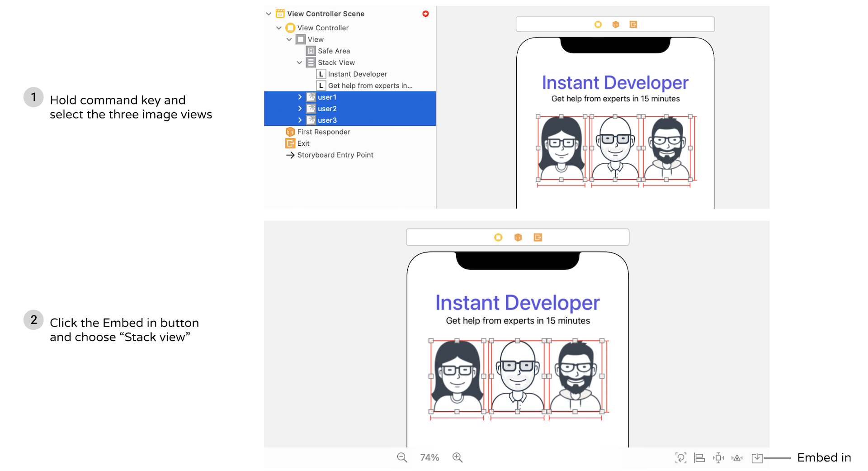Select user2 in the document outline
The image size is (868, 471).
point(327,109)
